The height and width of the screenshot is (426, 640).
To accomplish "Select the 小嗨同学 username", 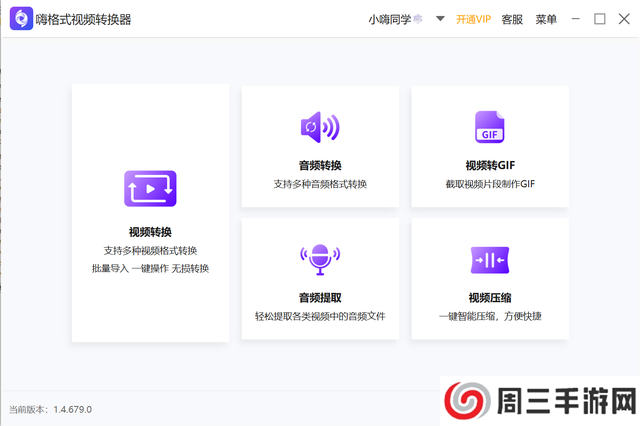I will click(389, 19).
